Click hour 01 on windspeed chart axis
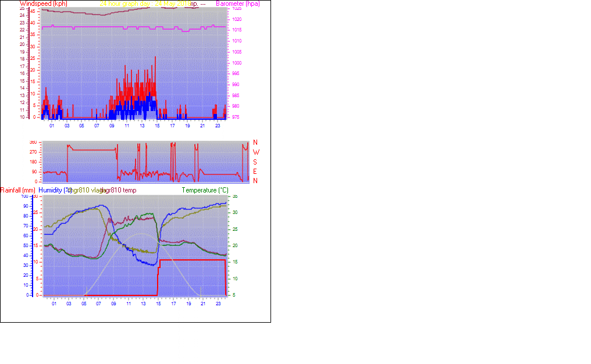This screenshot has height=364, width=591. [x=52, y=126]
